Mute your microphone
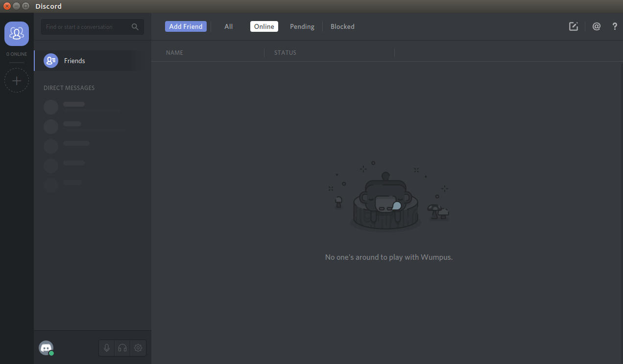 [x=106, y=348]
